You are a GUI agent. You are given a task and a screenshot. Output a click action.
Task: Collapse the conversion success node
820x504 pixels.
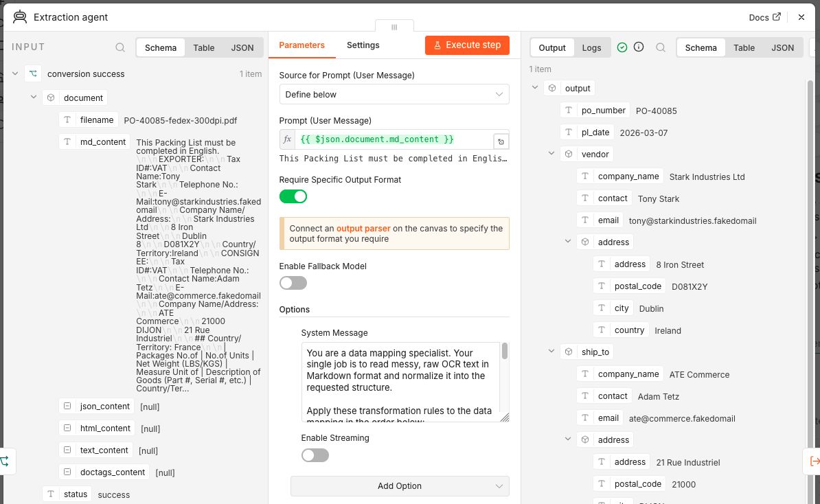pyautogui.click(x=15, y=73)
